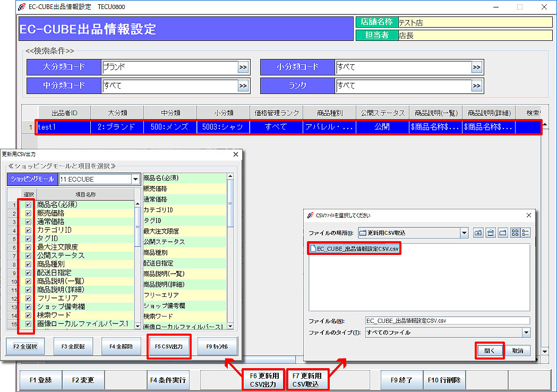Select the EC_CUBE_出品情報設定CSV.csv file
Screen dimensions: 557x392
pos(355,249)
